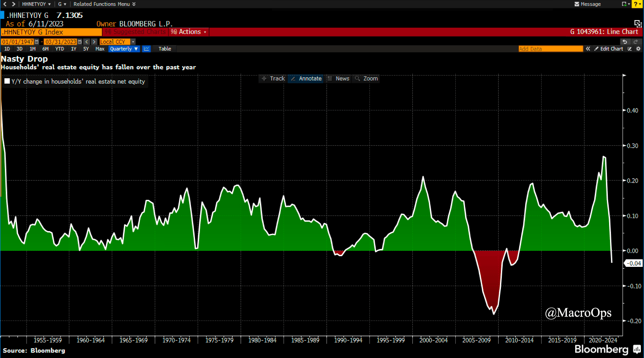Expand the Quarterly periodicity dropdown
644x358 pixels.
pos(124,49)
